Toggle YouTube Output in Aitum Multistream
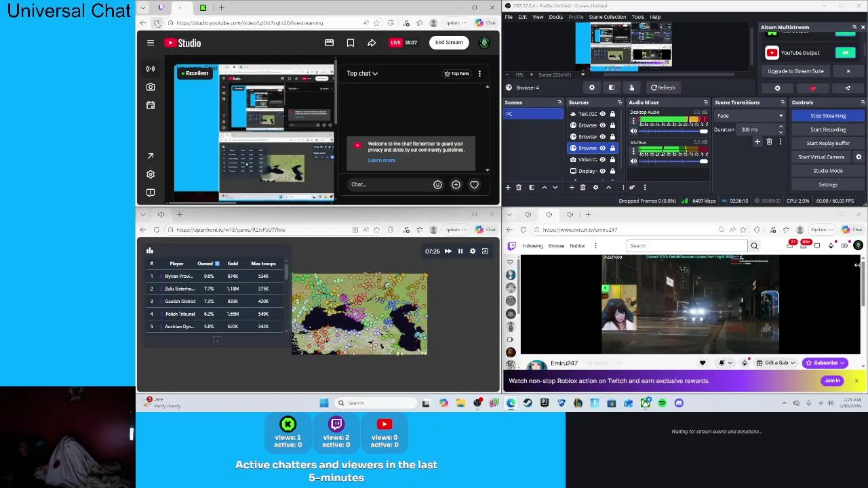Screen dimensions: 868x488 tap(846, 53)
